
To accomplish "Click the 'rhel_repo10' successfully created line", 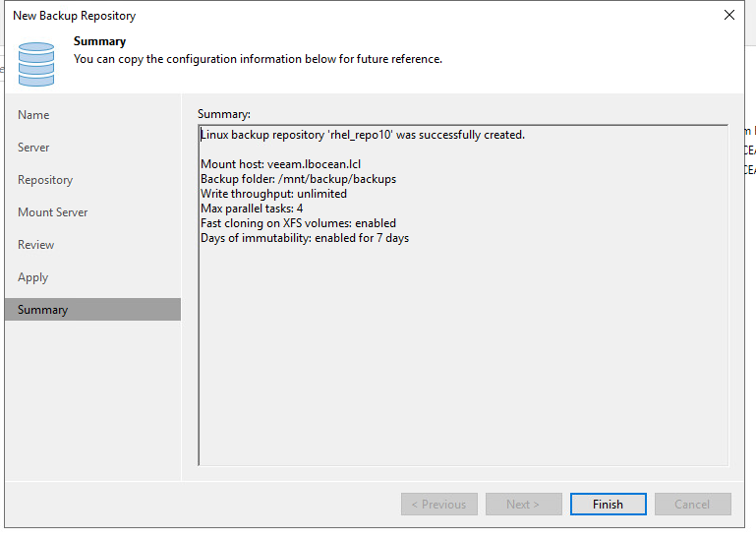I will pos(363,135).
